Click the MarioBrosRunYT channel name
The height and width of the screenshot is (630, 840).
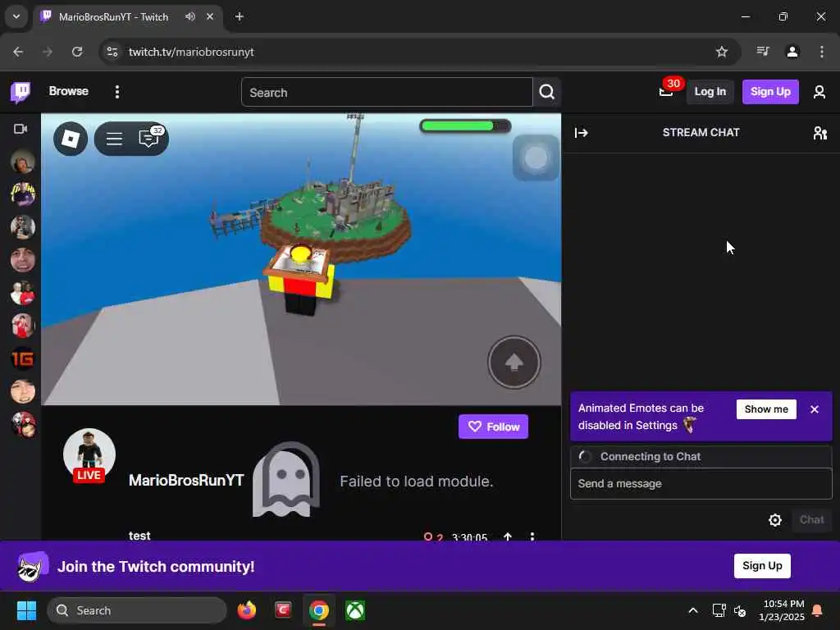pos(186,480)
